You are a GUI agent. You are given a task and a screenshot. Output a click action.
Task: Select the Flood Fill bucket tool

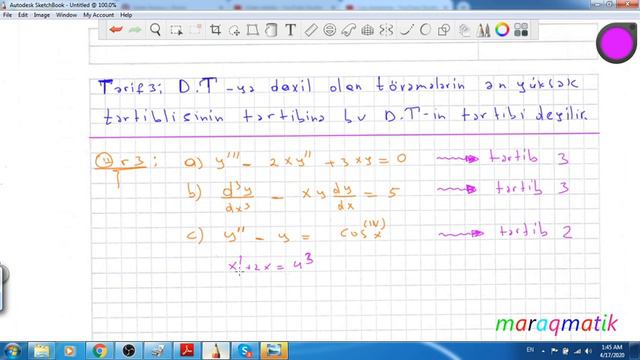click(271, 30)
